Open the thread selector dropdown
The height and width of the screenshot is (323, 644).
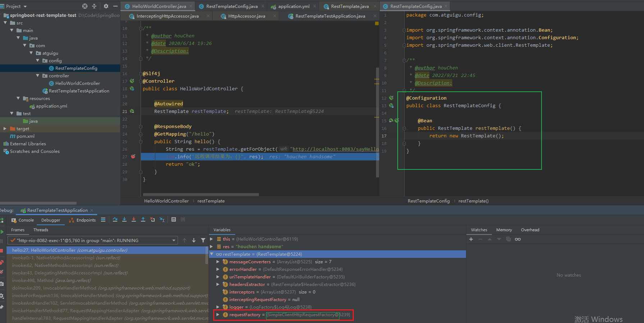[174, 240]
